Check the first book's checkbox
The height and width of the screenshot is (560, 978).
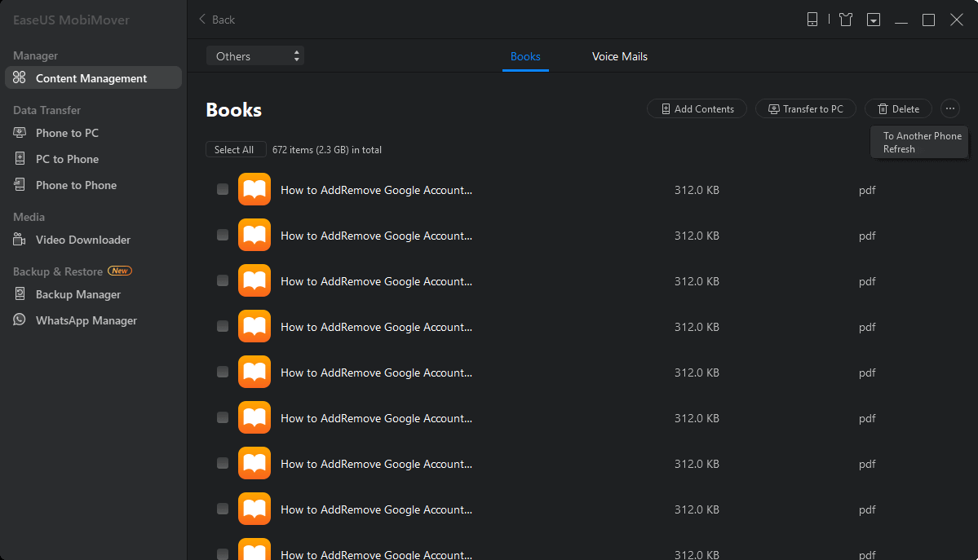(x=223, y=190)
